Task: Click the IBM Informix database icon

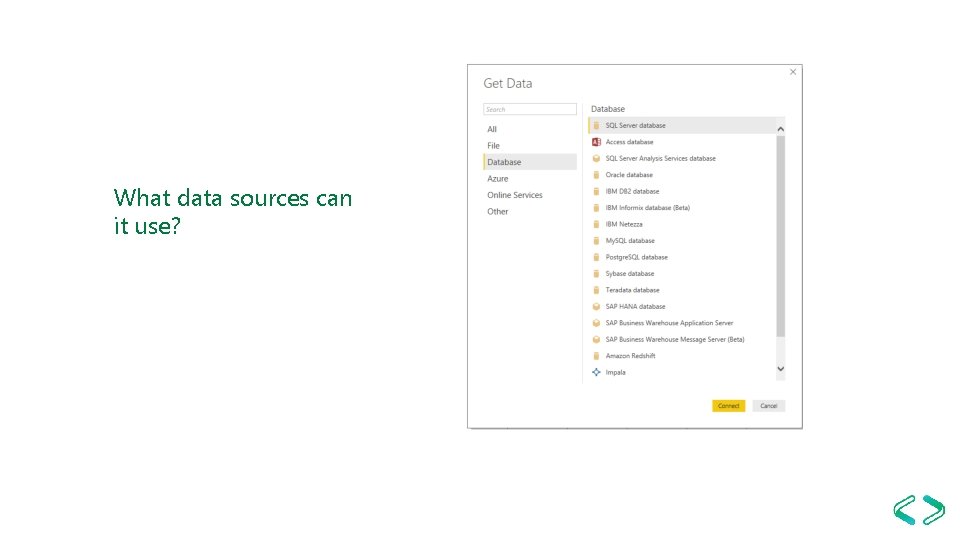Action: pyautogui.click(x=596, y=208)
